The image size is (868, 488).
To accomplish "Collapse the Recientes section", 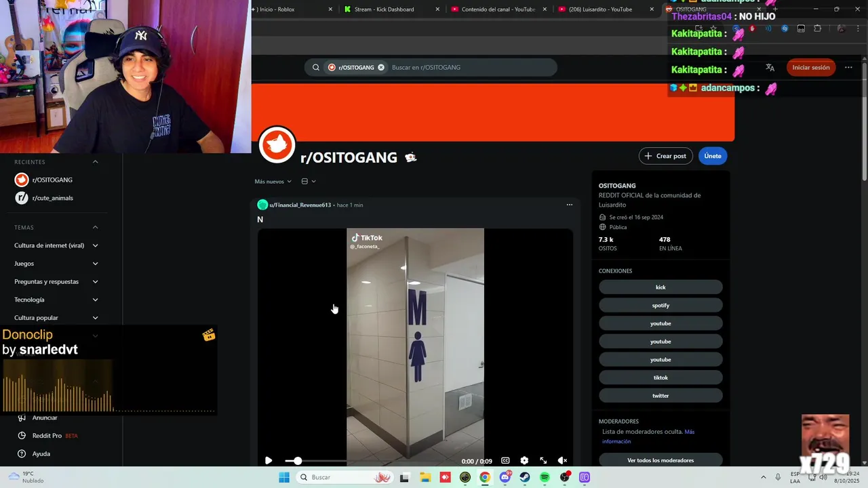I will coord(96,162).
